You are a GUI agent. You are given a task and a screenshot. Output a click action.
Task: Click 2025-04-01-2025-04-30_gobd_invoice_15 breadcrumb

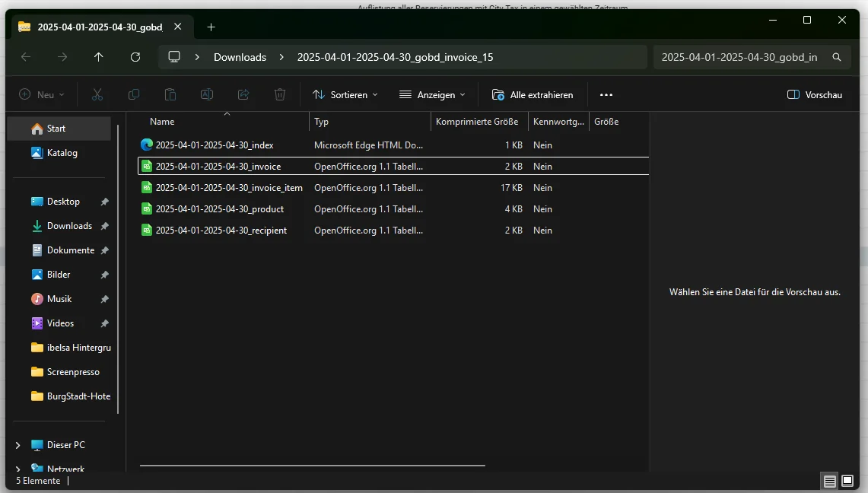[396, 57]
